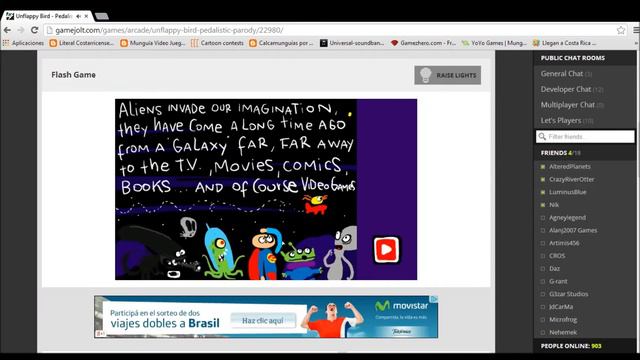Open the Literal Costarricense bookmark
640x360 pixels.
82,43
